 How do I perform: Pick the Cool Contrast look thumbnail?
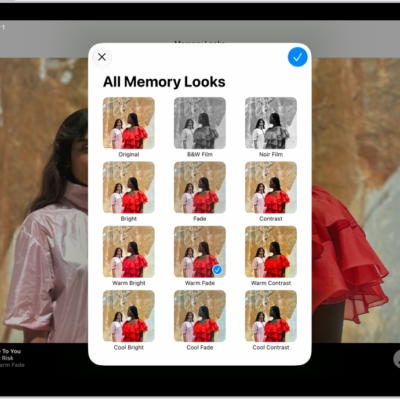click(x=271, y=316)
